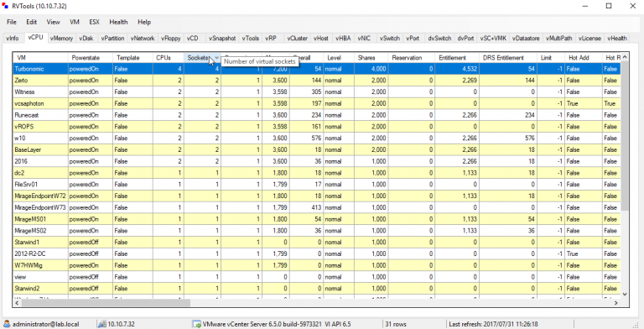
Task: Select the Runecast VM row
Action: pos(316,115)
